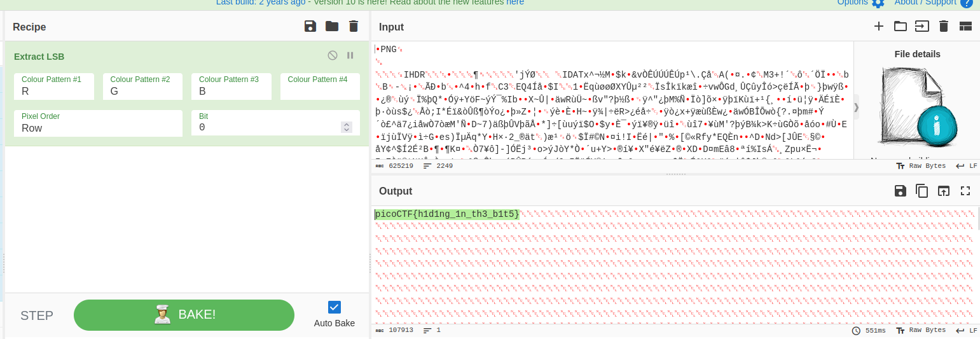Copy the raw output to clipboard
980x339 pixels.
tap(921, 191)
